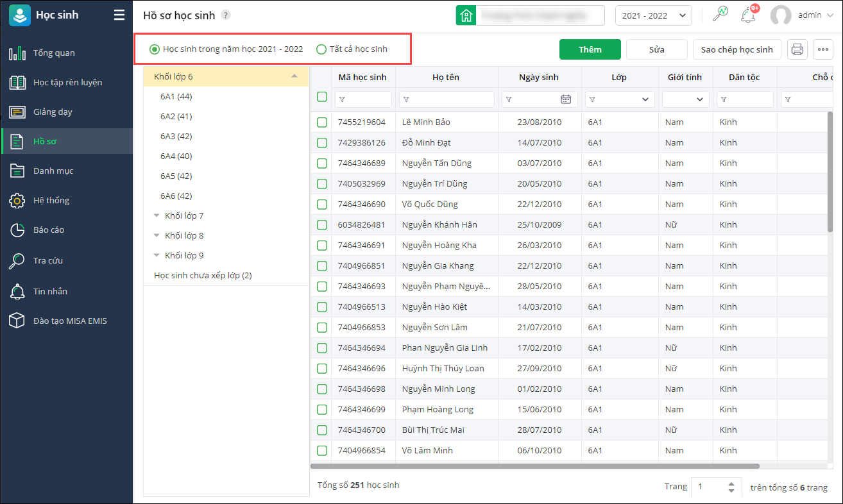This screenshot has height=504, width=843.
Task: Select class 6A3 (42) in the tree
Action: tap(176, 136)
